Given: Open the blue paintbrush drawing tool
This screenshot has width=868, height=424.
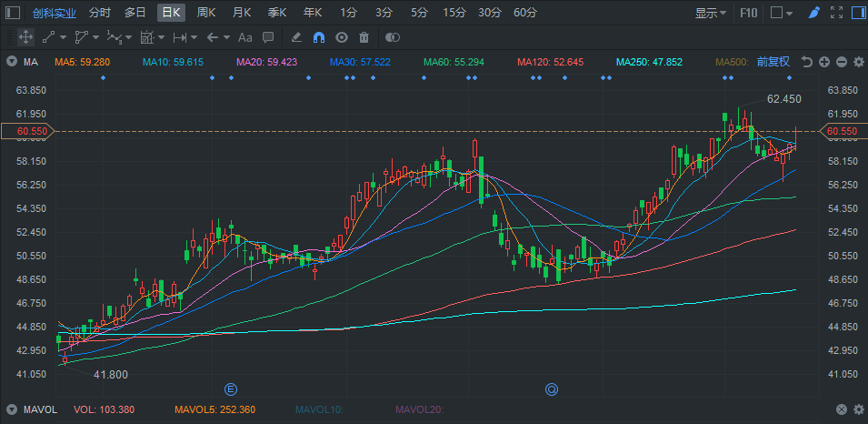Looking at the screenshot, I should [x=813, y=13].
